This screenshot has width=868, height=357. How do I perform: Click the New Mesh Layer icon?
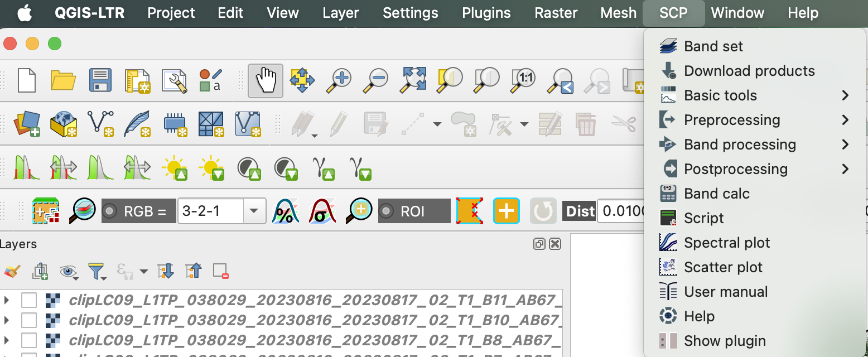pyautogui.click(x=248, y=123)
